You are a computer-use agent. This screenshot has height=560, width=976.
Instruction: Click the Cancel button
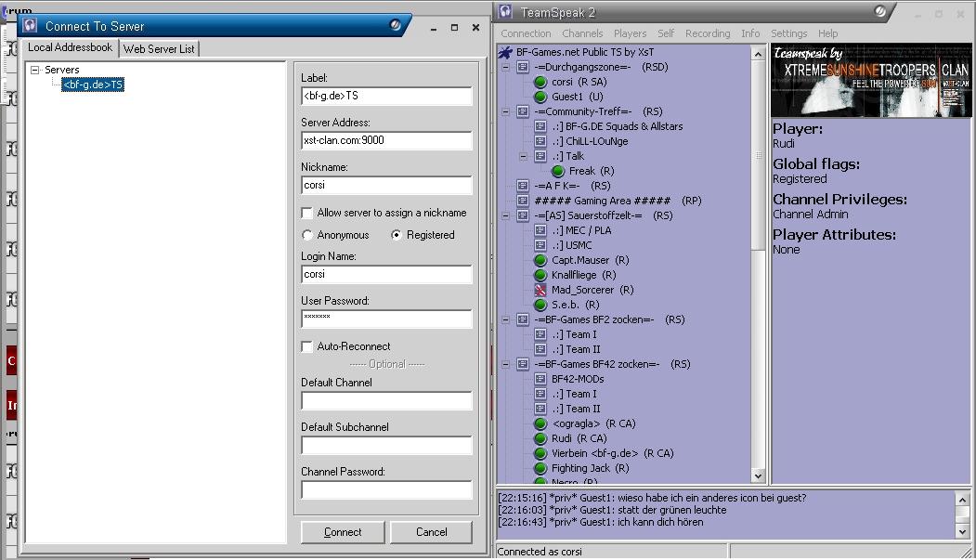pyautogui.click(x=432, y=533)
